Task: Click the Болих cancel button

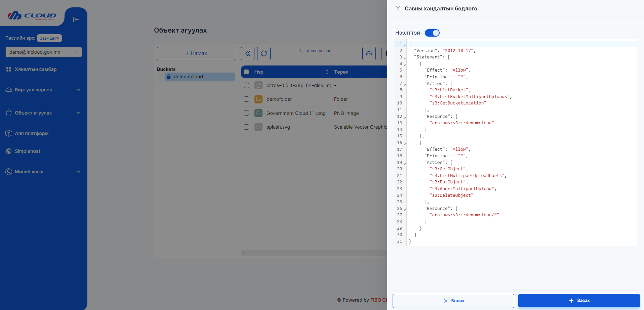Action: 453,301
